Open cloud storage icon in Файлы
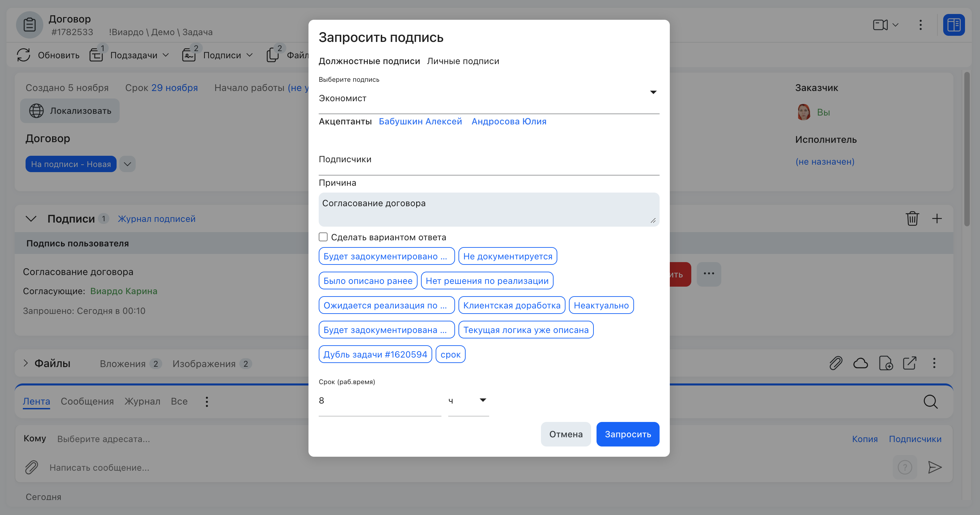980x515 pixels. pos(860,363)
